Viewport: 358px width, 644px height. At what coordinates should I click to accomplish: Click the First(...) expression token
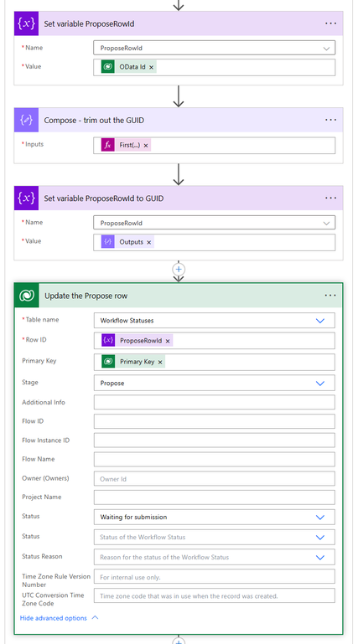point(126,146)
